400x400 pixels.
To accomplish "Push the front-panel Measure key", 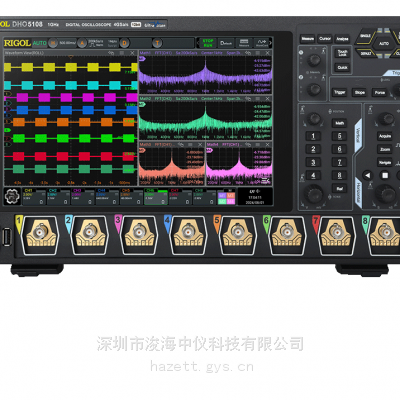I will pos(307,39).
